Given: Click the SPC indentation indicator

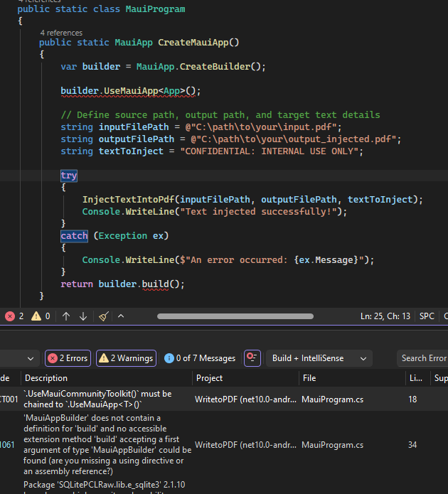Looking at the screenshot, I should [x=427, y=316].
